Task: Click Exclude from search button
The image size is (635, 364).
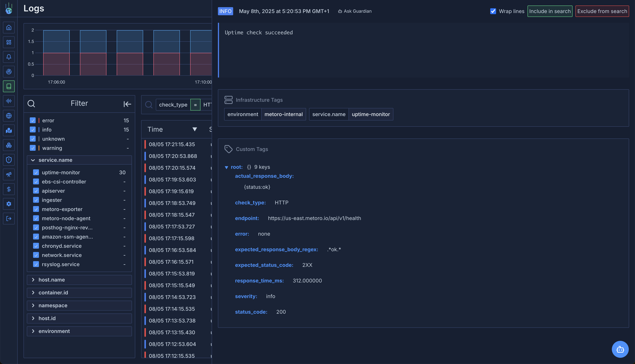Action: point(602,11)
